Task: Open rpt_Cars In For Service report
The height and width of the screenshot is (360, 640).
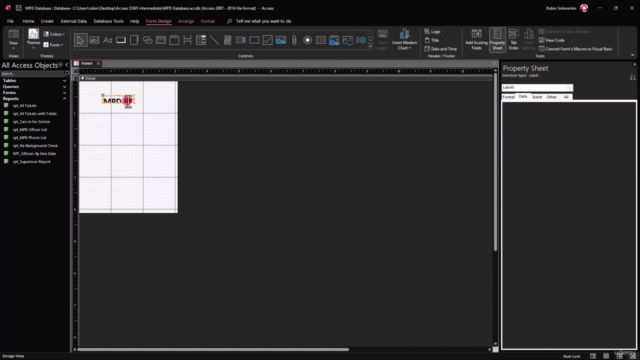Action: pos(31,122)
